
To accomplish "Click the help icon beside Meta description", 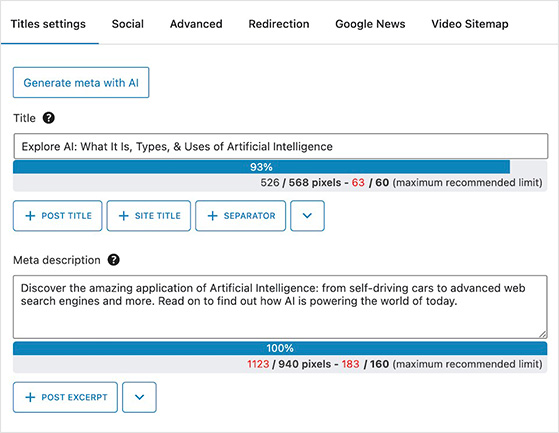I will coord(114,260).
